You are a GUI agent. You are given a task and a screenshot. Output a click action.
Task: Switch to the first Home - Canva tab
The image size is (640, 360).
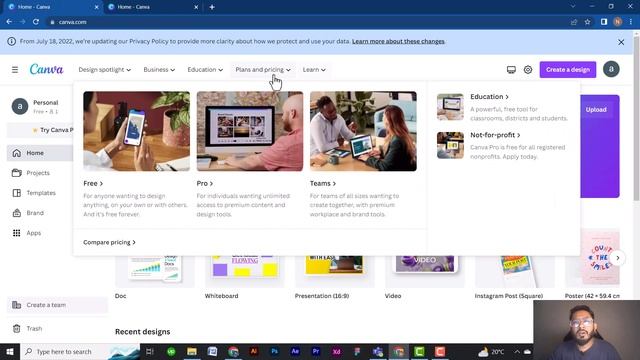pos(51,7)
